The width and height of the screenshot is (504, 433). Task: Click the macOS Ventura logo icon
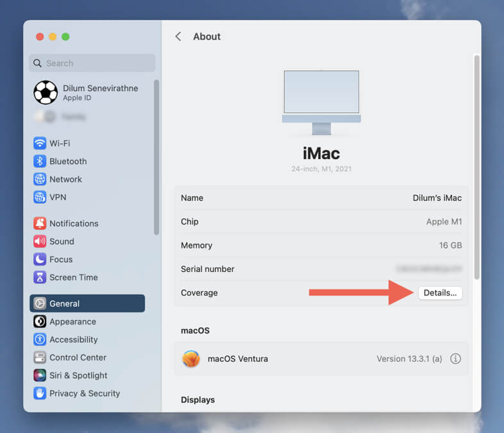point(191,359)
